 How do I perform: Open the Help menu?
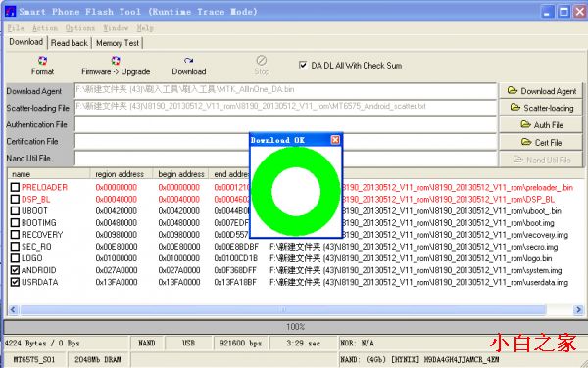point(145,28)
